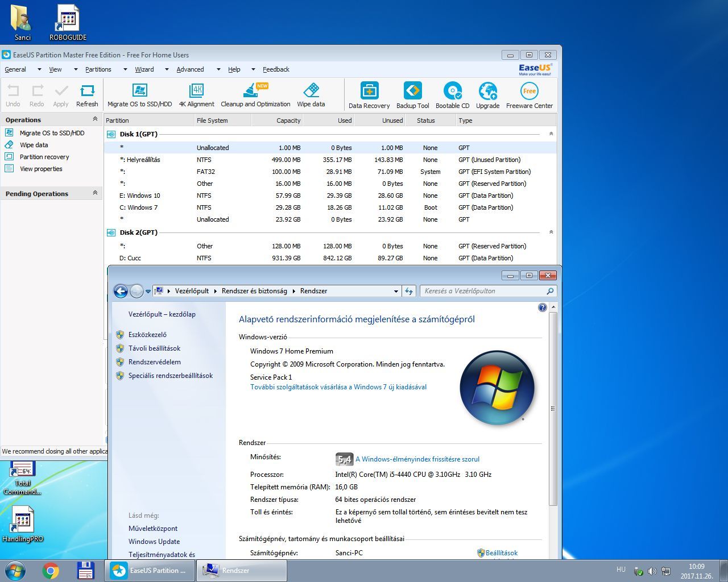Viewport: 728px width, 582px height.
Task: Open the address bar history dropdown in Rendszer
Action: [396, 291]
